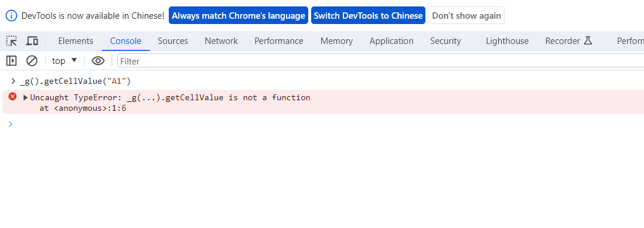
Task: Click the info icon in the notification bar
Action: click(11, 16)
